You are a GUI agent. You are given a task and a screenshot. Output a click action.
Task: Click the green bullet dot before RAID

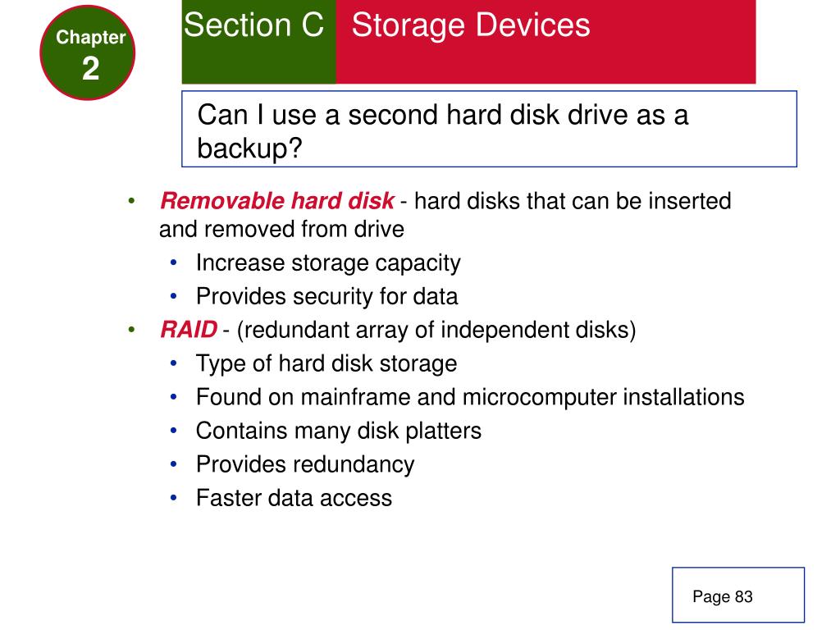tap(131, 330)
